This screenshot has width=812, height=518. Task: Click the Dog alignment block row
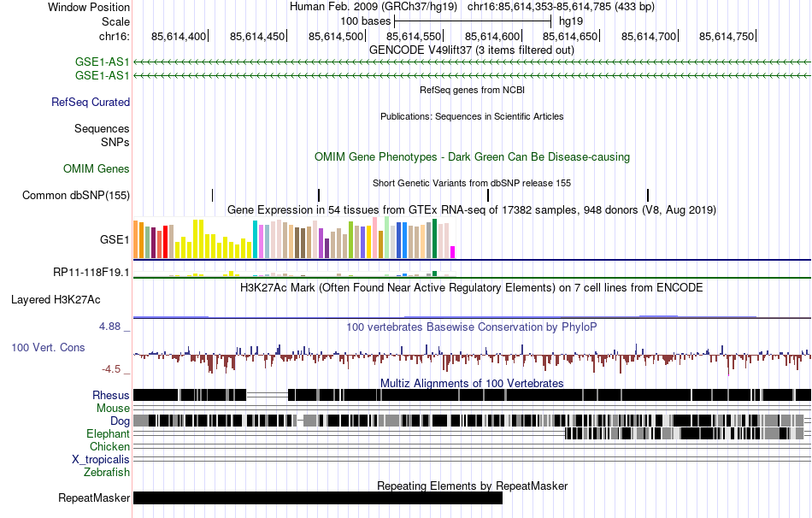tap(473, 420)
